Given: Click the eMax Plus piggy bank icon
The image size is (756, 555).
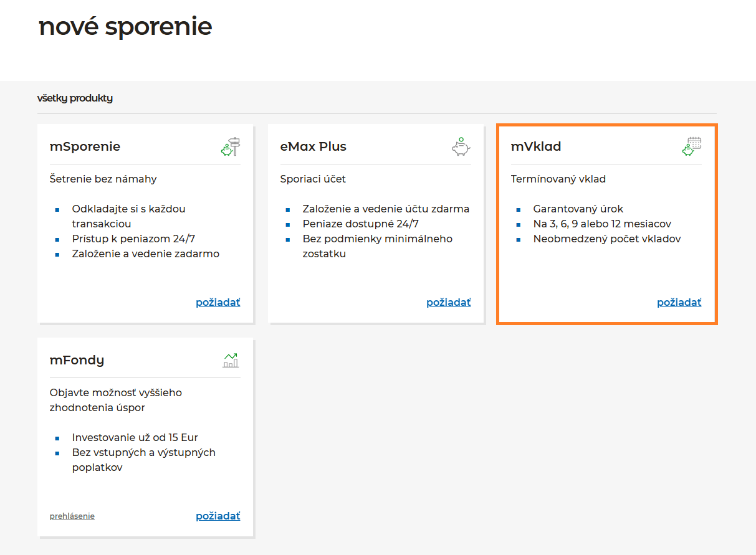Looking at the screenshot, I should (x=461, y=147).
